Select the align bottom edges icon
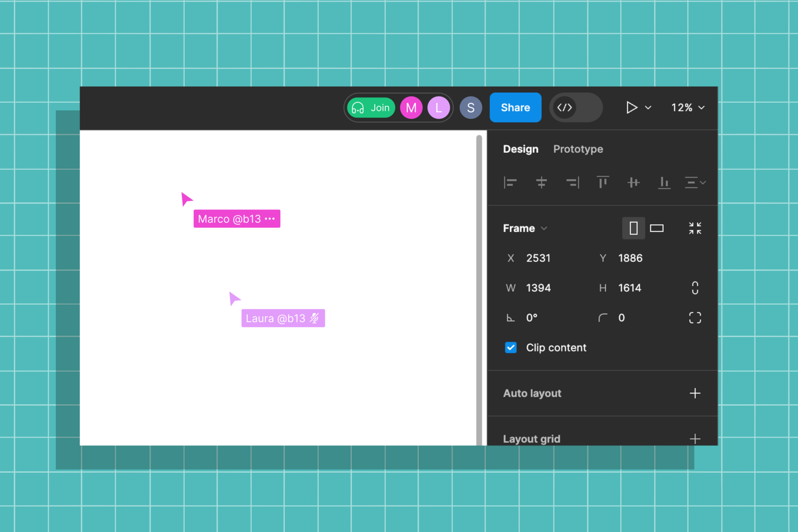798x532 pixels. [664, 182]
